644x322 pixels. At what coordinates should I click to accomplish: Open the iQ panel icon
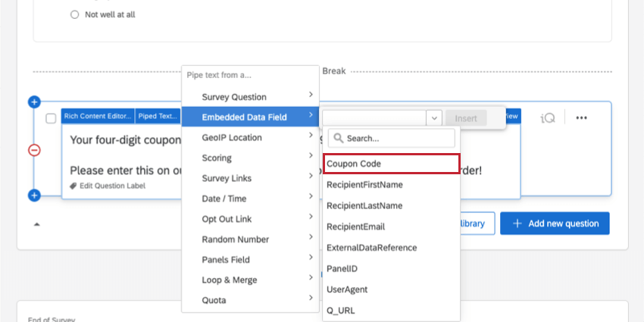click(x=548, y=117)
